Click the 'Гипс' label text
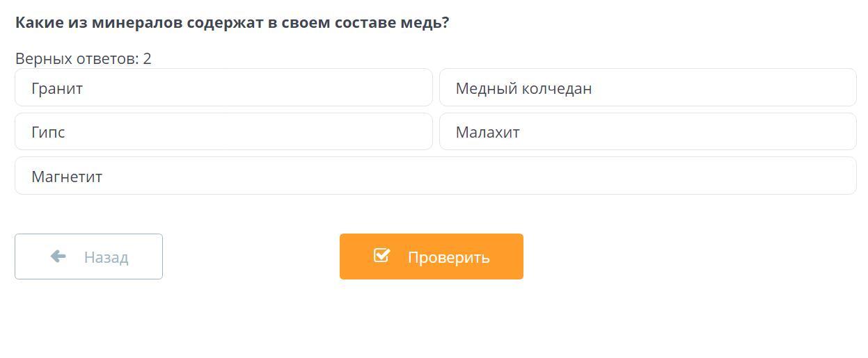The height and width of the screenshot is (358, 868). tap(48, 132)
